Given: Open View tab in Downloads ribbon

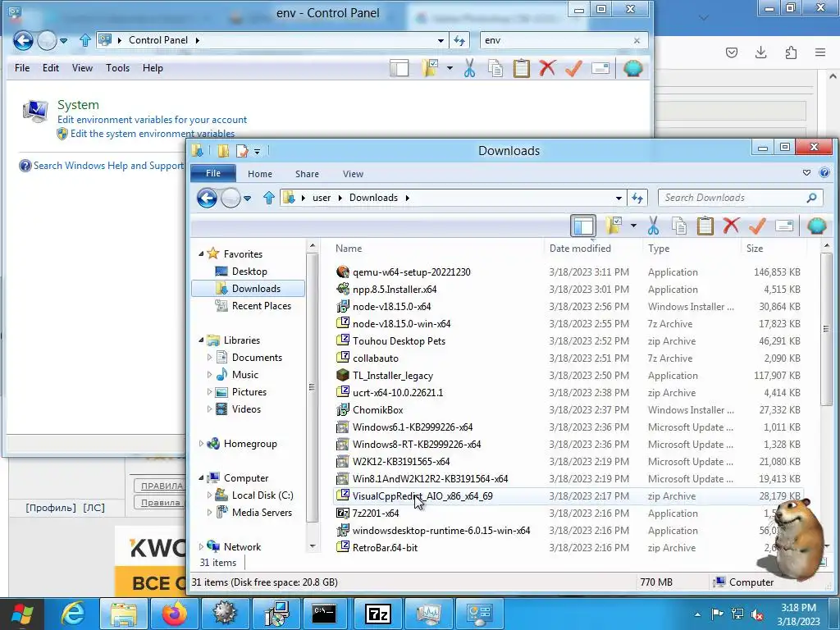Looking at the screenshot, I should (353, 174).
